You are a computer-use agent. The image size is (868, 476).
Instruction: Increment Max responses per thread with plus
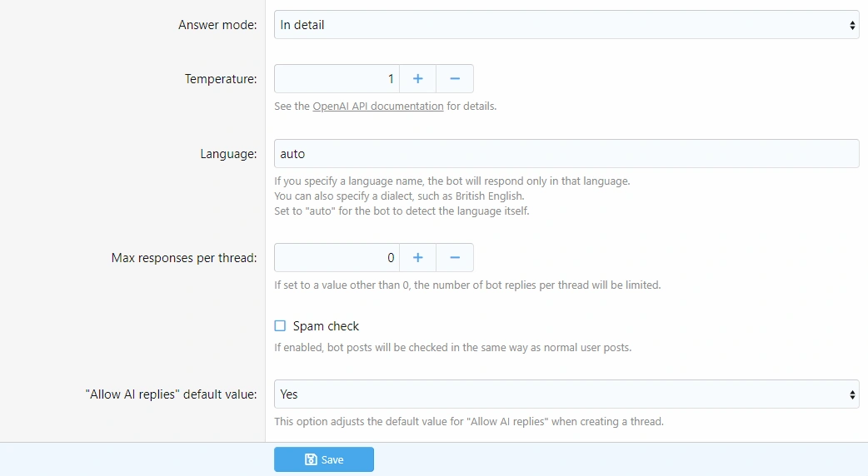point(418,258)
